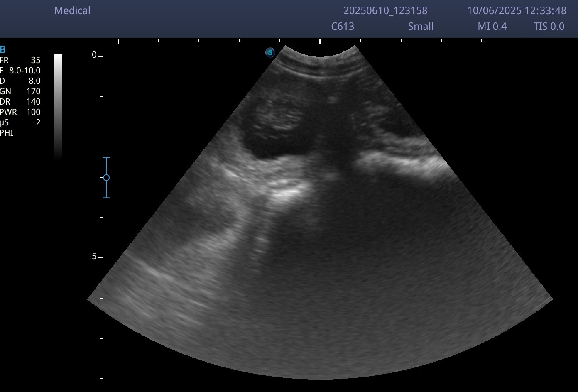Click the grayscale map bar
The height and width of the screenshot is (392, 578).
coord(58,107)
